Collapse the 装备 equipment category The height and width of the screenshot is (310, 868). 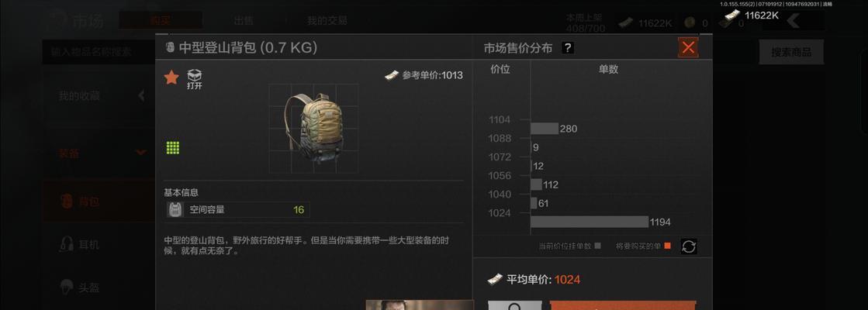click(141, 153)
